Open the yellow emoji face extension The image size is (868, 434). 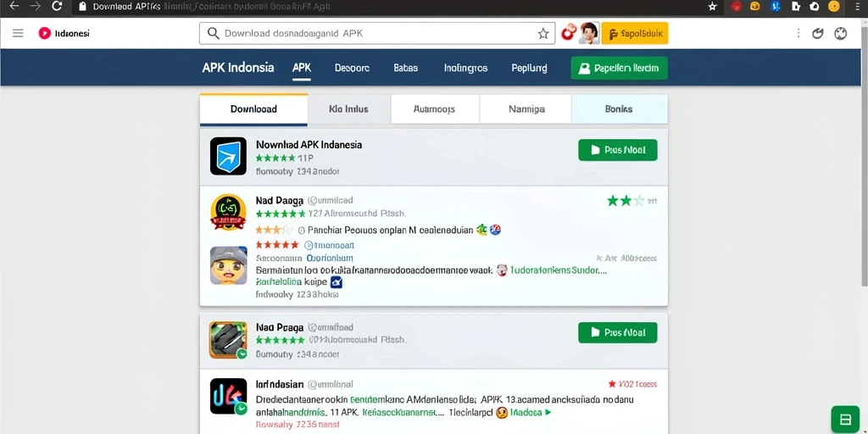coord(755,7)
